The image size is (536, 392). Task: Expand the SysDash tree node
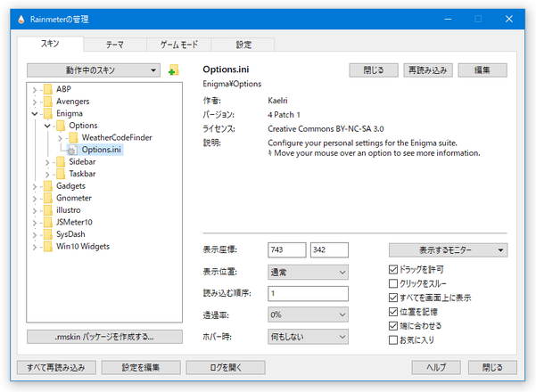(x=35, y=235)
